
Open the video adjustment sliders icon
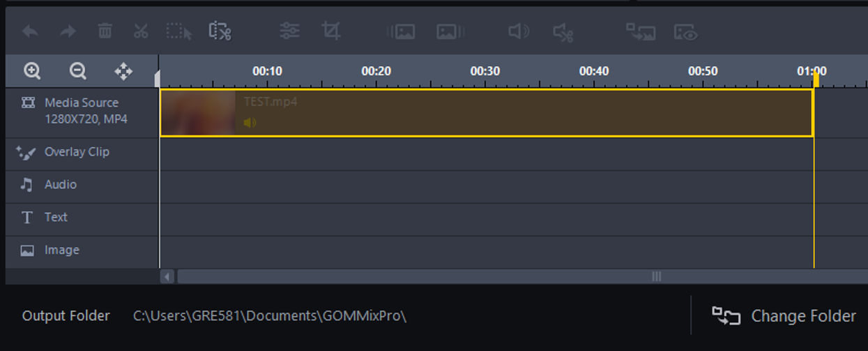coord(289,31)
